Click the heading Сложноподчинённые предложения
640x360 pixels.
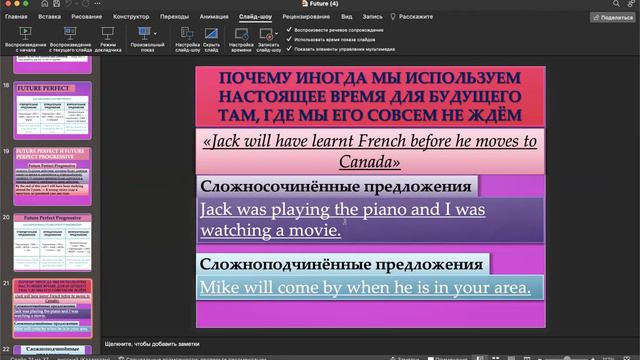(341, 264)
